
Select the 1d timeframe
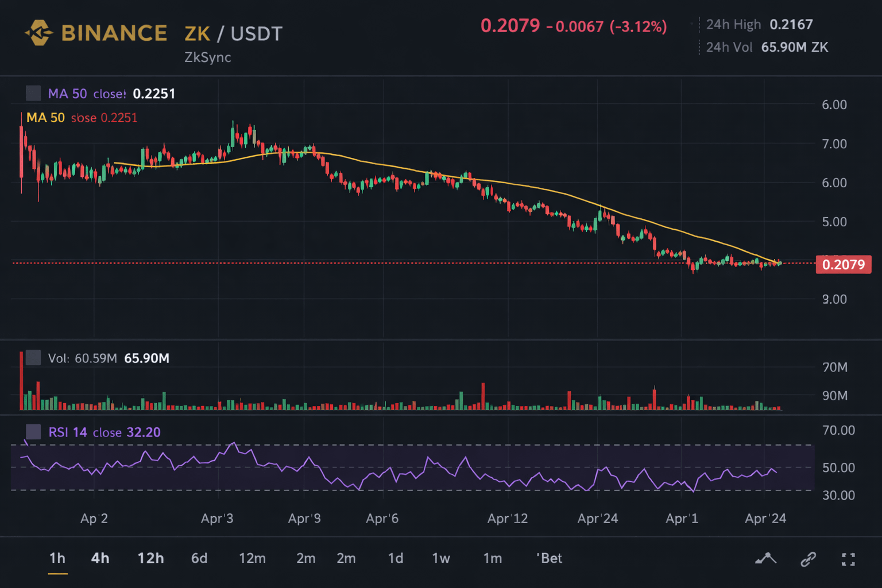(396, 558)
